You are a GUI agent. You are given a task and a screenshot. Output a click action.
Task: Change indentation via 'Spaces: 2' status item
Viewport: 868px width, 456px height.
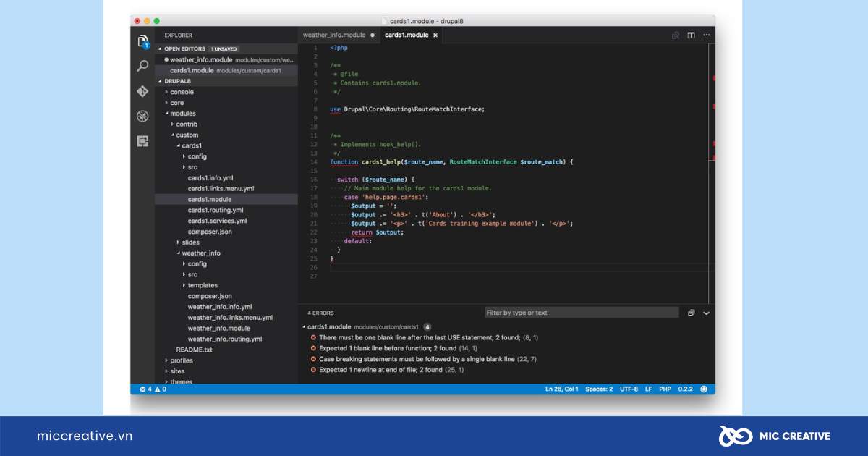click(599, 389)
